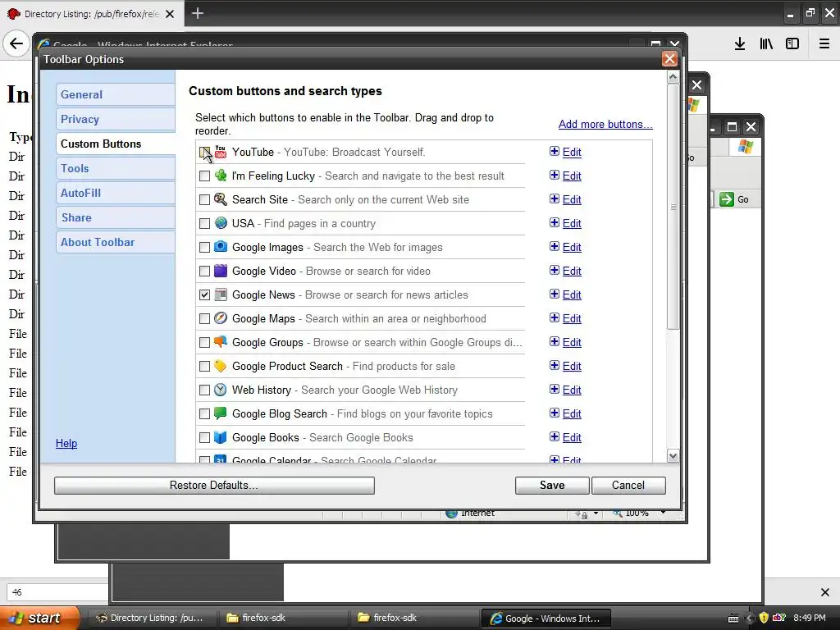
Task: Close the Firefox find bar
Action: (x=825, y=592)
